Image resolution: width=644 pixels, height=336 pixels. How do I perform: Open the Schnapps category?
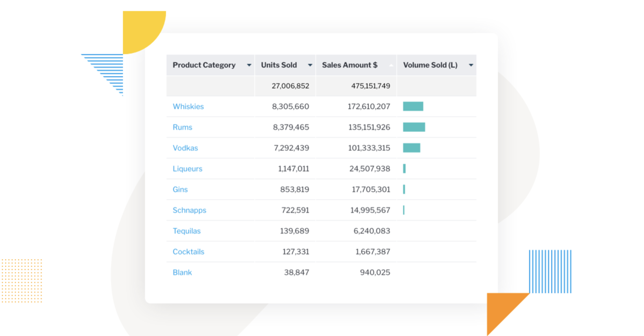(189, 210)
